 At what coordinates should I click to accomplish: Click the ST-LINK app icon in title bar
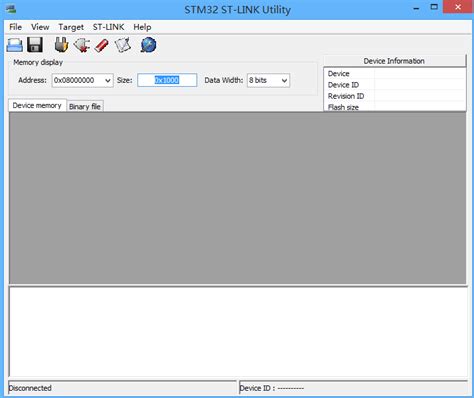click(11, 8)
